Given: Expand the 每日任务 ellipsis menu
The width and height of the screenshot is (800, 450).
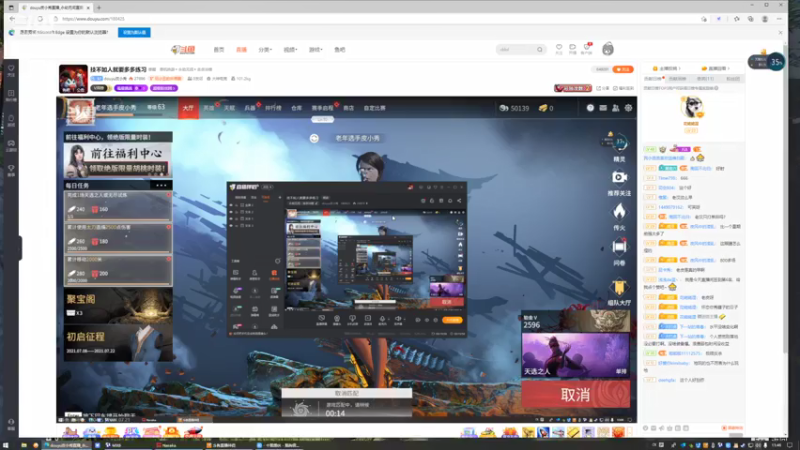Looking at the screenshot, I should pyautogui.click(x=161, y=185).
